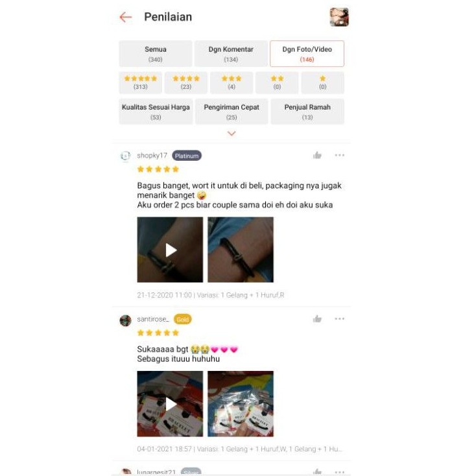Filter by four-star ratings (23)
Image resolution: width=476 pixels, height=476 pixels.
coord(185,82)
